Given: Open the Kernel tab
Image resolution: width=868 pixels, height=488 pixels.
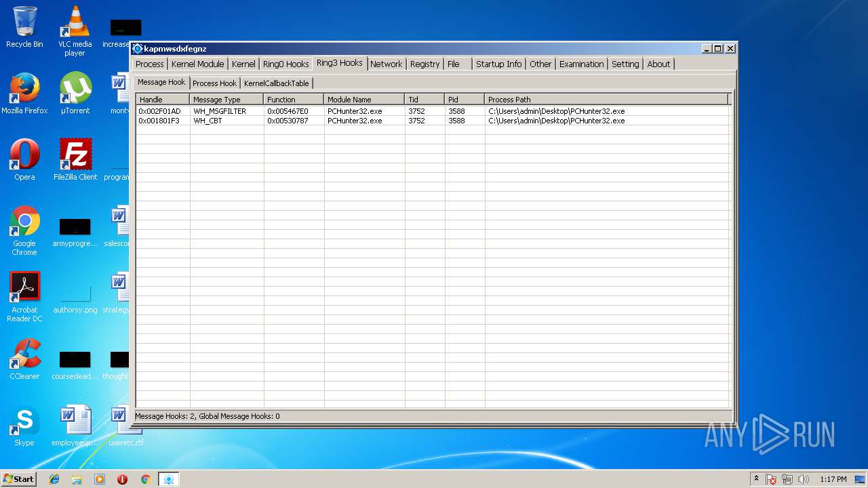Looking at the screenshot, I should pyautogui.click(x=243, y=64).
